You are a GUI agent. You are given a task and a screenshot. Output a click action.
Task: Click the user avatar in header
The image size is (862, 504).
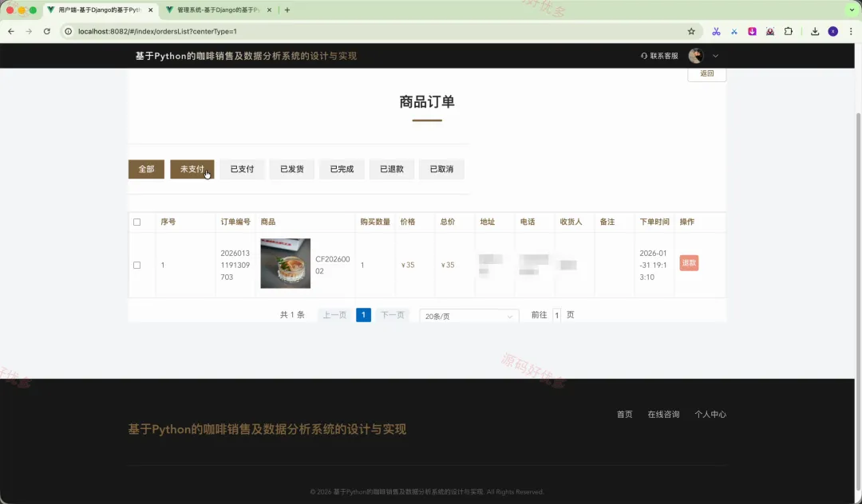[x=695, y=56]
